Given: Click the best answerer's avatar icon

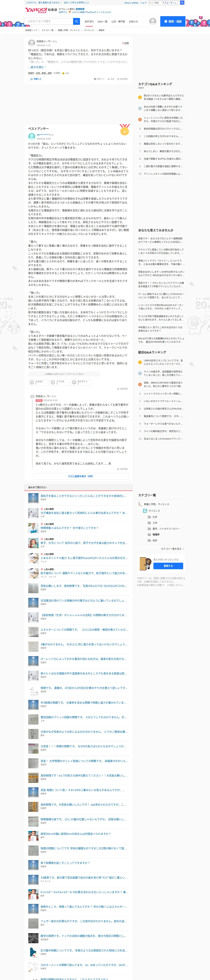Looking at the screenshot, I should coord(32,136).
